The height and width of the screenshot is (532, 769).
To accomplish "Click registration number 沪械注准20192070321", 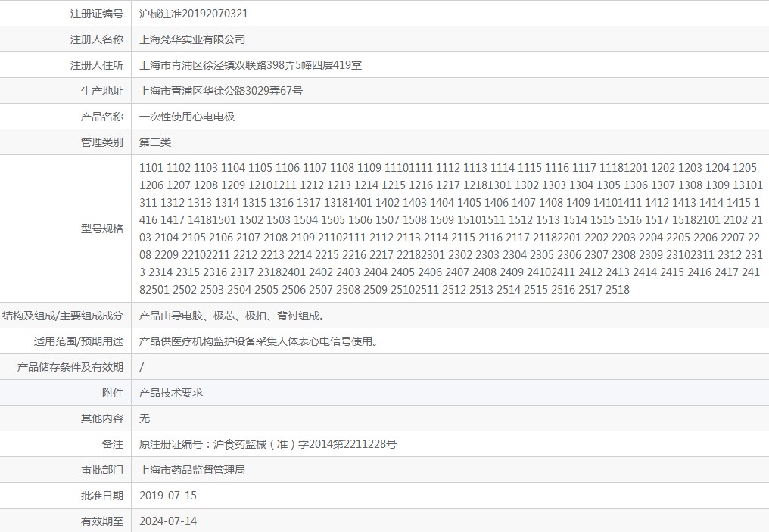I will click(194, 14).
